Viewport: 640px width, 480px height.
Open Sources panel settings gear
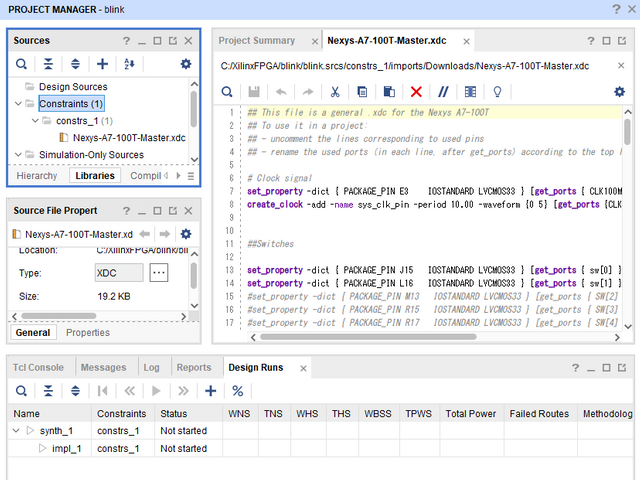185,64
